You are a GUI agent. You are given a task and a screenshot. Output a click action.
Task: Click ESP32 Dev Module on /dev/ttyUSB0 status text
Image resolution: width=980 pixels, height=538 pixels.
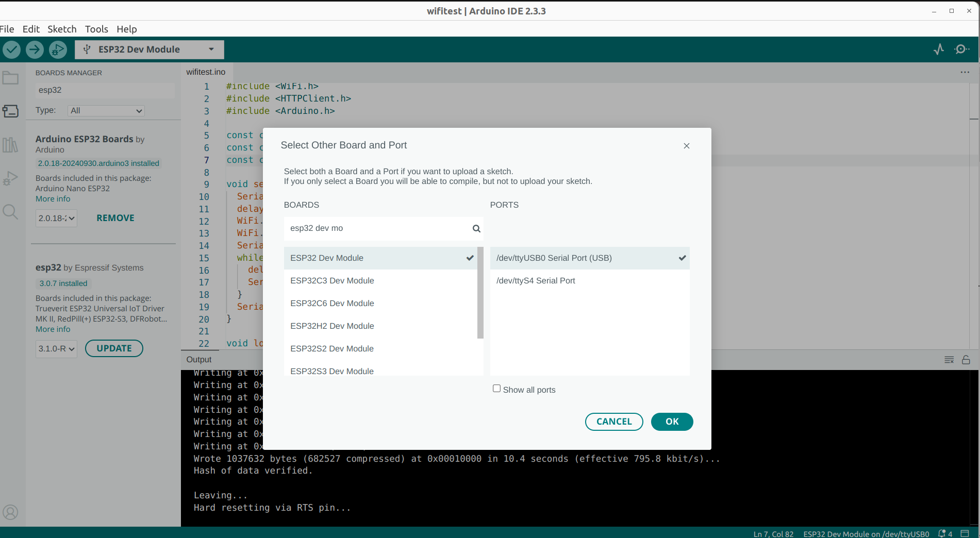click(x=866, y=534)
